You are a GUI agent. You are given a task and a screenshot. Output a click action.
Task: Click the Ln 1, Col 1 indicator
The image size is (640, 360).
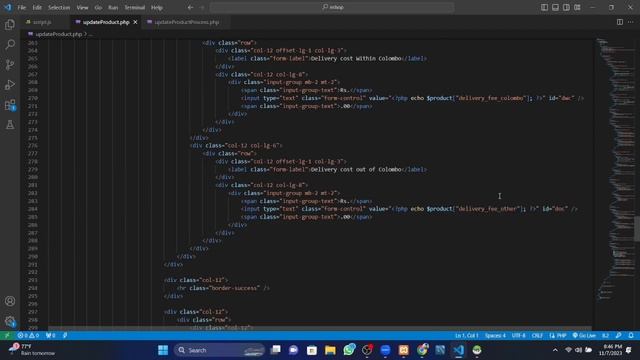pos(467,336)
